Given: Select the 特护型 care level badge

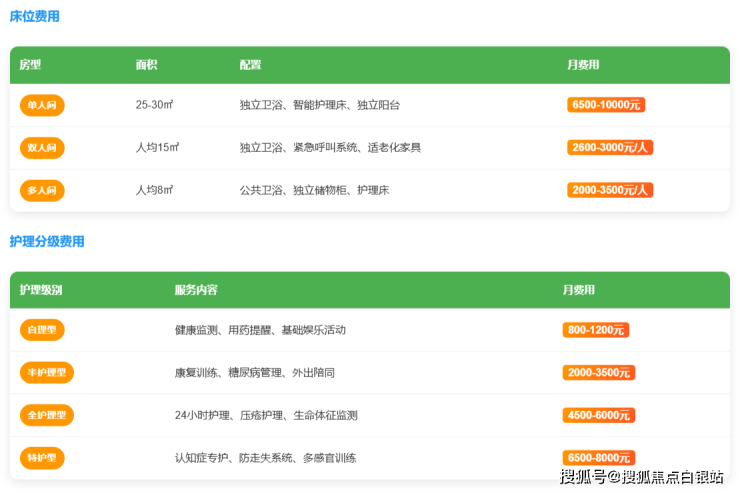Looking at the screenshot, I should click(42, 458).
